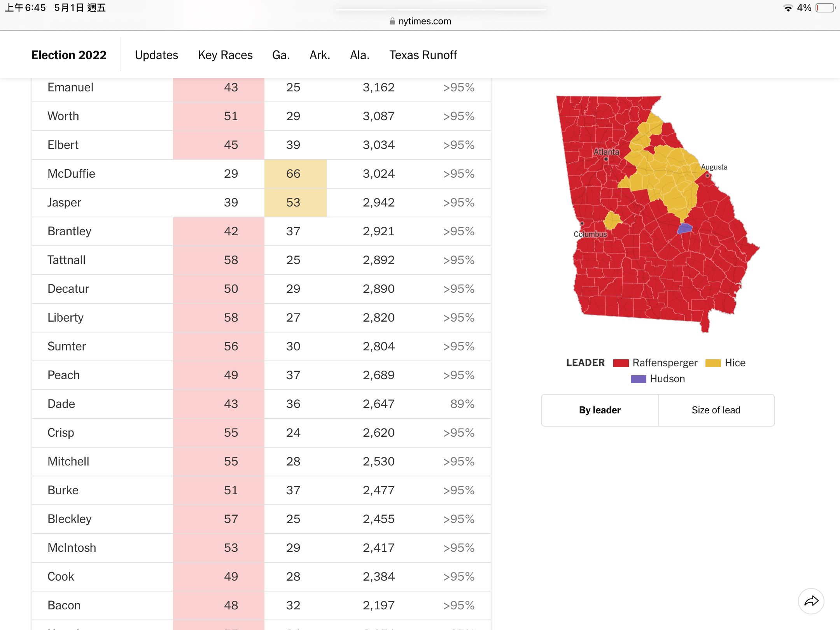Screen dimensions: 840x630
Task: Select the Atlanta city marker on map
Action: 606,159
